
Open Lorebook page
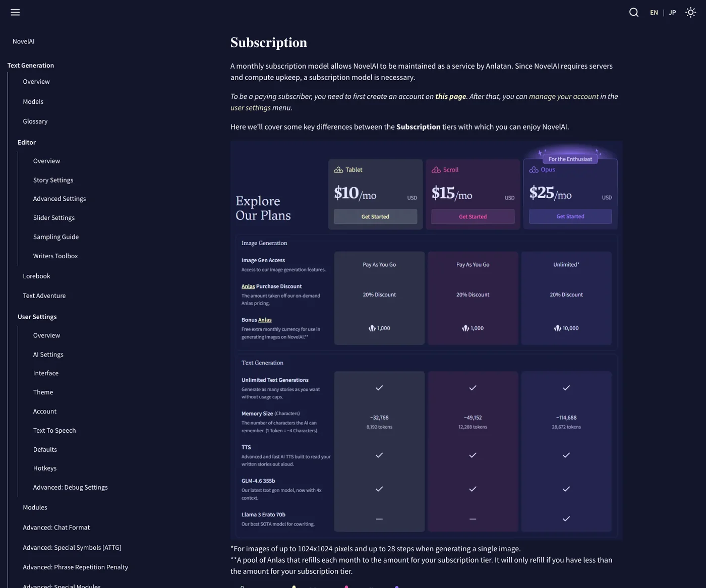coord(36,276)
